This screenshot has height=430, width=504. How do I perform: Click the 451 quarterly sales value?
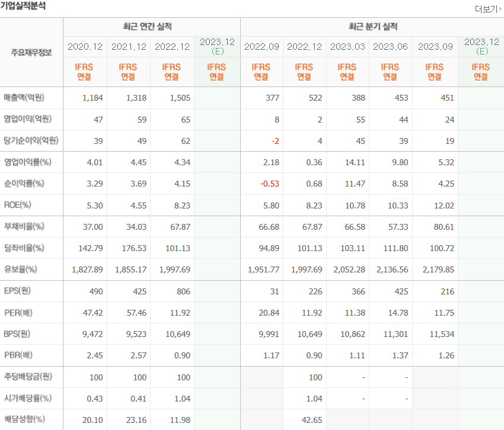(447, 98)
